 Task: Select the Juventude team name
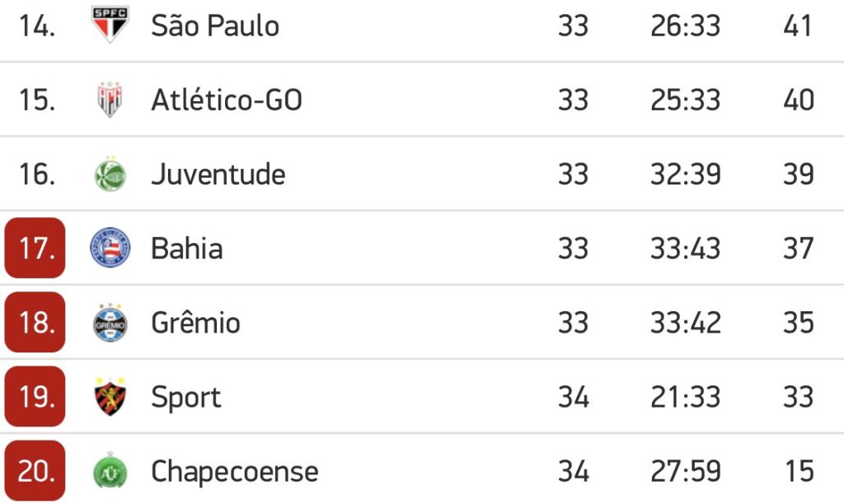tap(218, 175)
